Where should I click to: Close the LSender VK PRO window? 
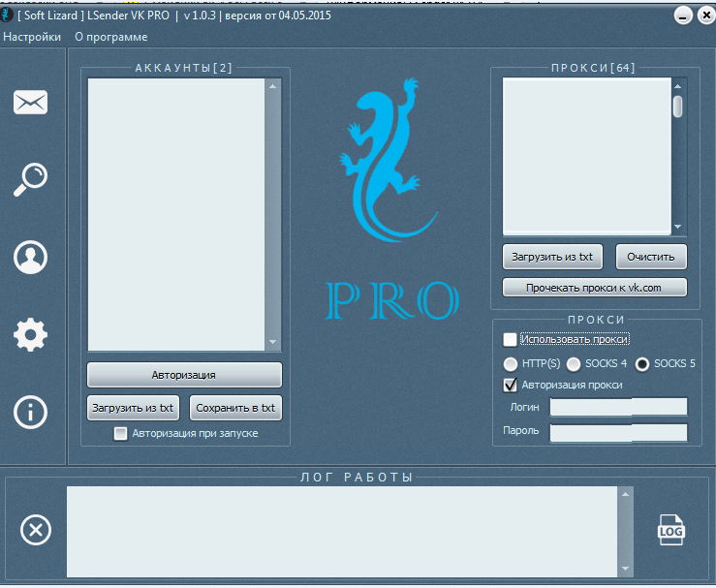pos(706,15)
